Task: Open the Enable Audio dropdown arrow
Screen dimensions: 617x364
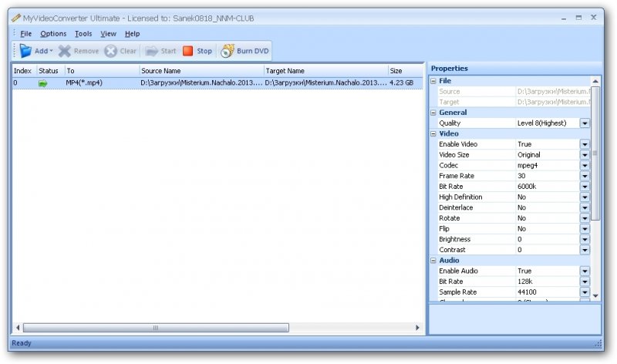Action: [x=585, y=271]
